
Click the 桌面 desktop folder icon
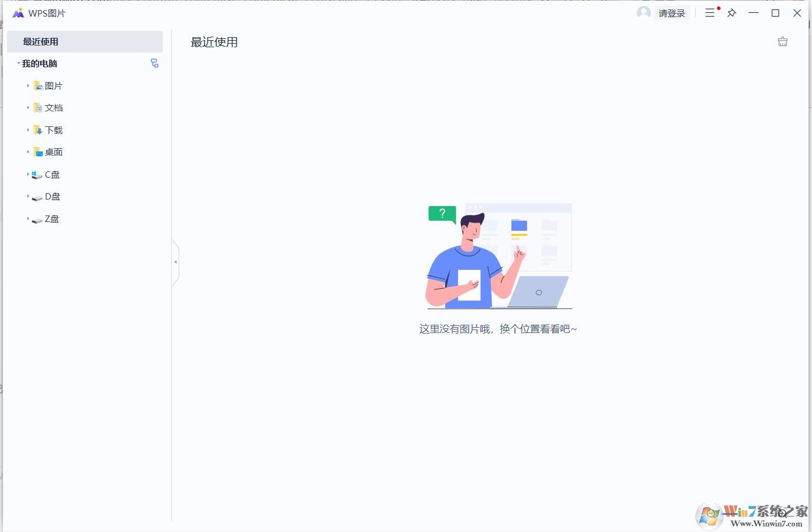37,152
